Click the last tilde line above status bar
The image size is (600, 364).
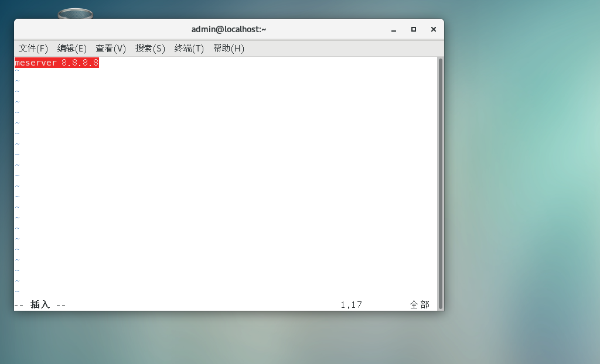coord(16,291)
